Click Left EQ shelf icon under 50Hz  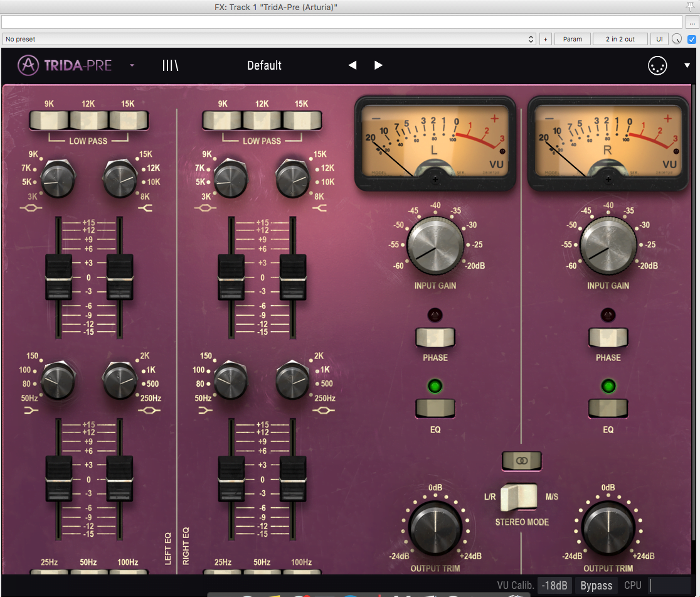click(31, 410)
